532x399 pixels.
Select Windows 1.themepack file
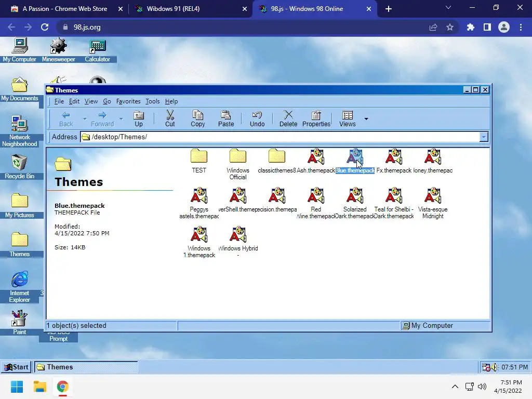199,242
